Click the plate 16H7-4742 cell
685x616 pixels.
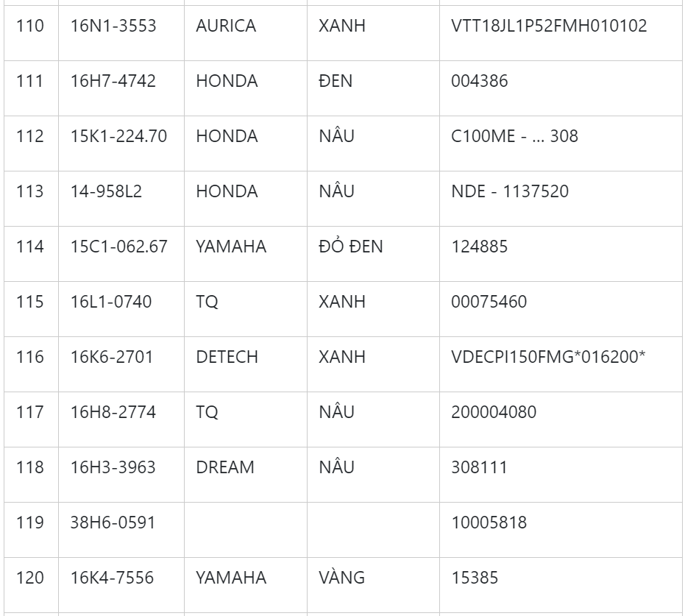point(113,81)
